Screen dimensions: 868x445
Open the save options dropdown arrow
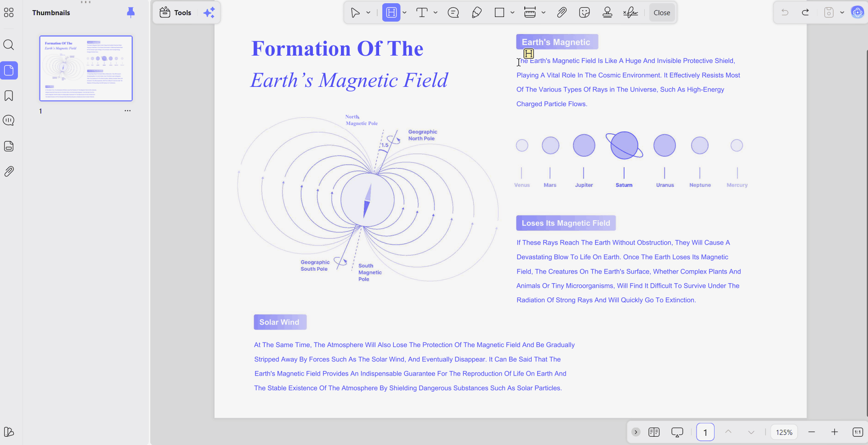pyautogui.click(x=842, y=13)
